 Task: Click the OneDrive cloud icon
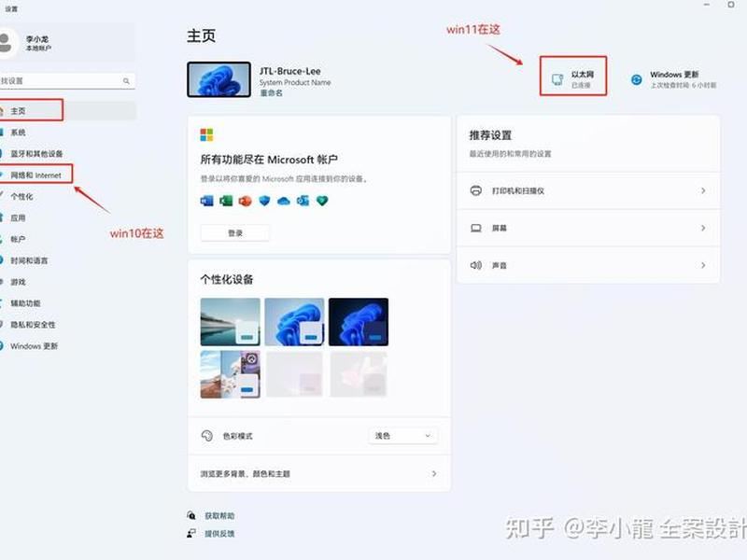click(284, 201)
